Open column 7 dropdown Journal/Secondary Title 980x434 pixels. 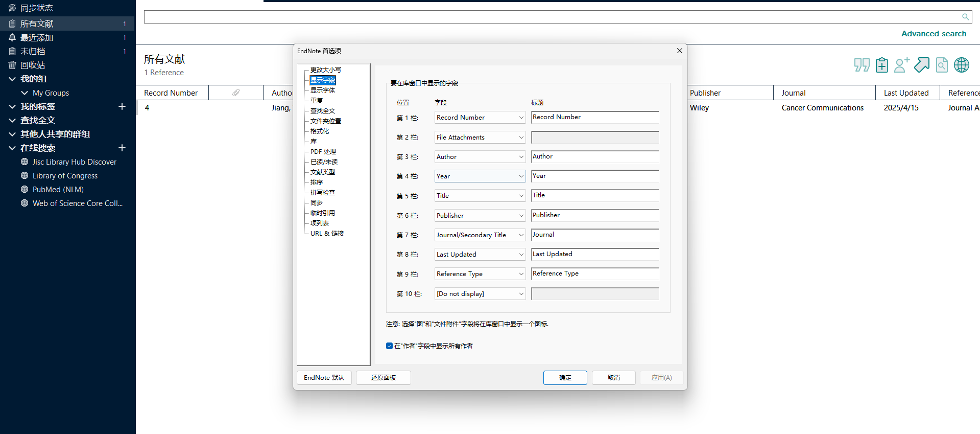coord(480,235)
